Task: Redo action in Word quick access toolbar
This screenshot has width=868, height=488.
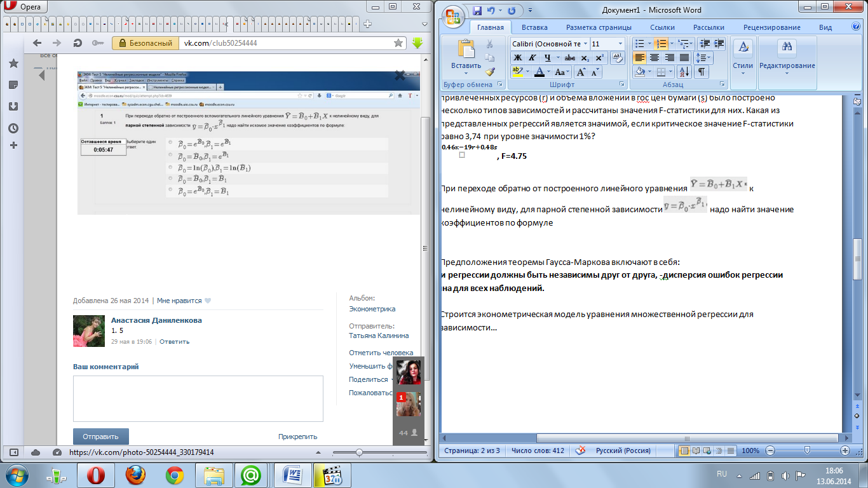Action: 512,10
